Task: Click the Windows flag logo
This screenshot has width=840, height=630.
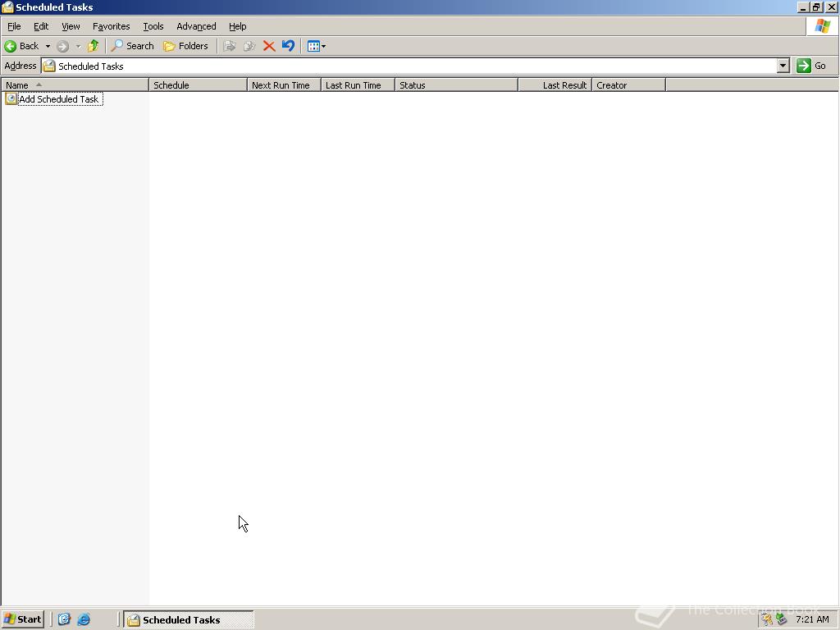Action: pyautogui.click(x=822, y=26)
